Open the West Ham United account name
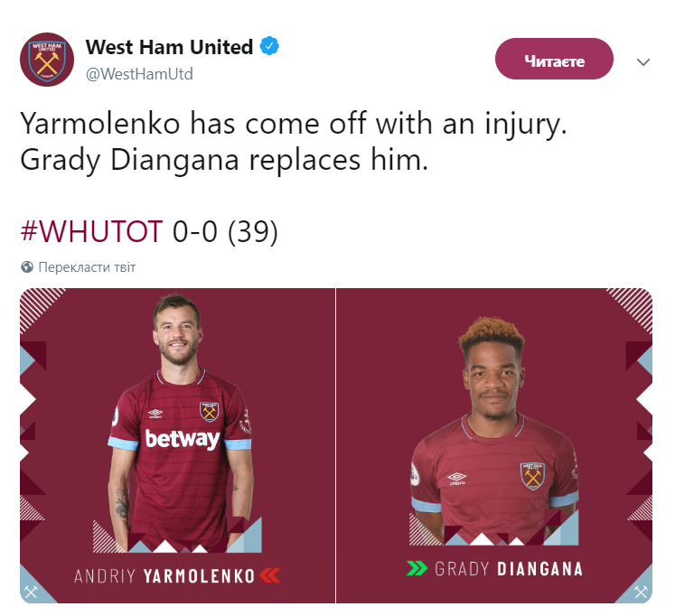Screen dimensions: 675x616 169,47
